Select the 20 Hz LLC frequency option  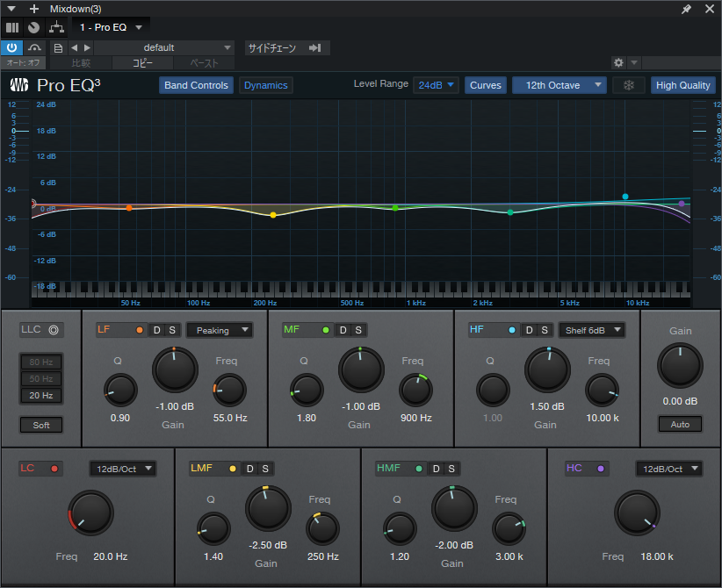[41, 395]
